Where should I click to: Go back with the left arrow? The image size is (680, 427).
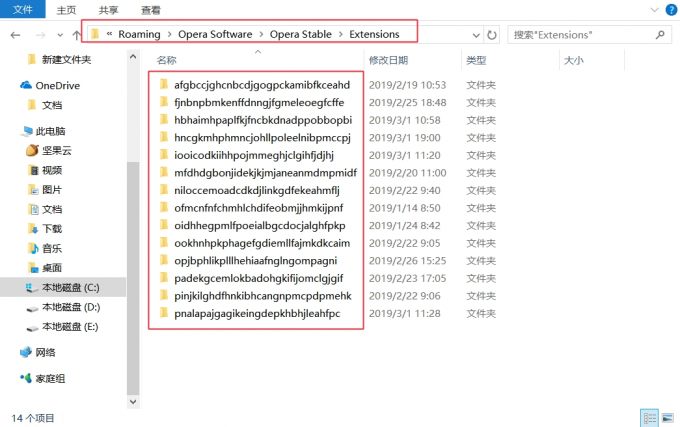tap(16, 35)
